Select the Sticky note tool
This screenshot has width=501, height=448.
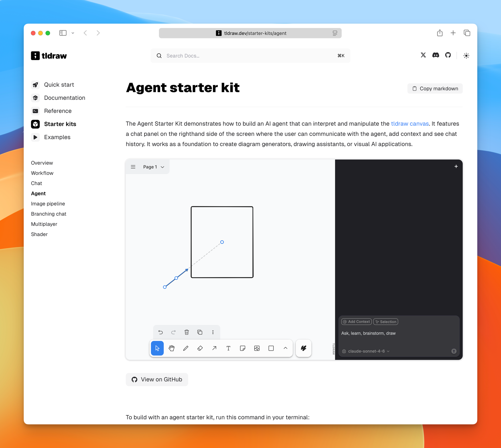click(242, 348)
